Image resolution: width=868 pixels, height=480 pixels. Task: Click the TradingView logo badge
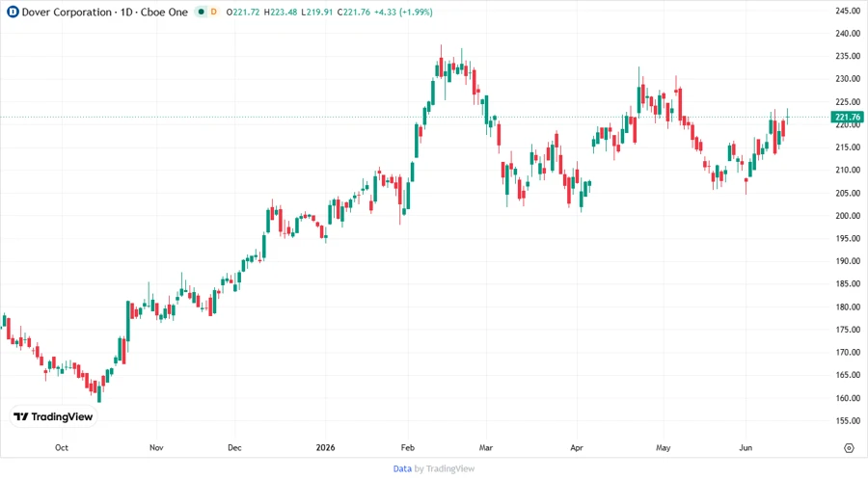pos(54,417)
